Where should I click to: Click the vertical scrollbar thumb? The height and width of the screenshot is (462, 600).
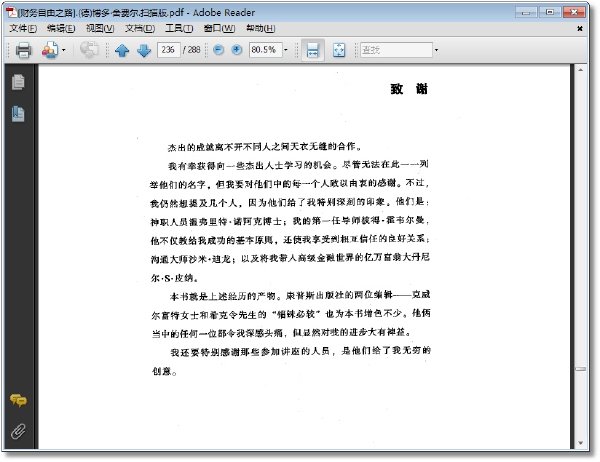(580, 369)
